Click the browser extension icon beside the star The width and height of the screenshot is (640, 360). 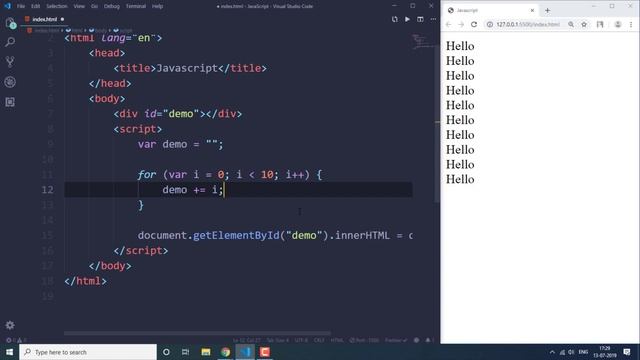[600, 24]
